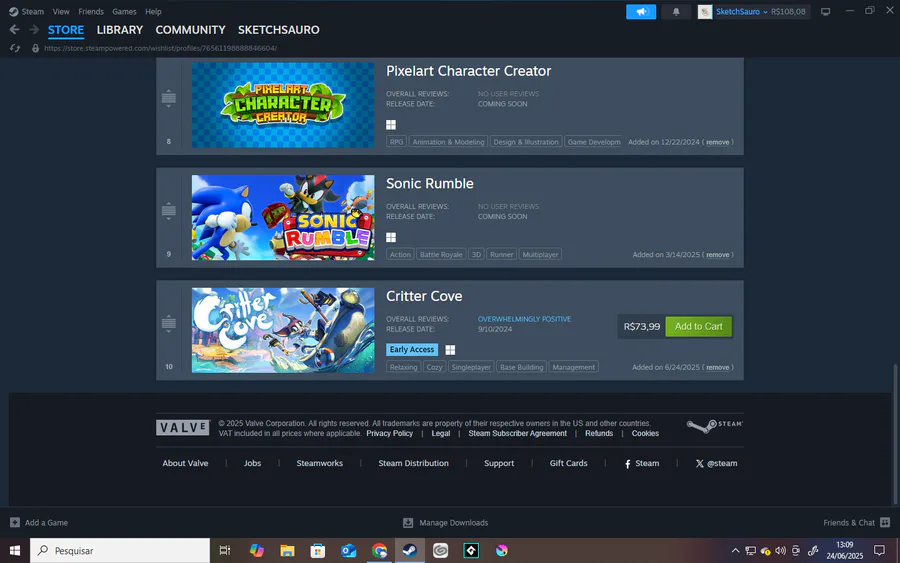
Task: Click the Sonic Rumble capsule image
Action: point(283,218)
